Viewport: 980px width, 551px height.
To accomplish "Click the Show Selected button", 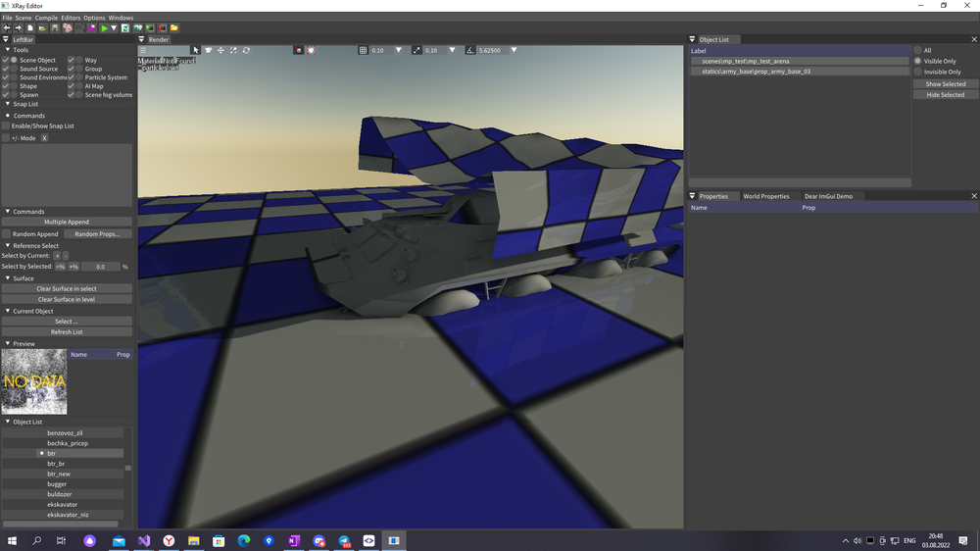I will pyautogui.click(x=945, y=83).
